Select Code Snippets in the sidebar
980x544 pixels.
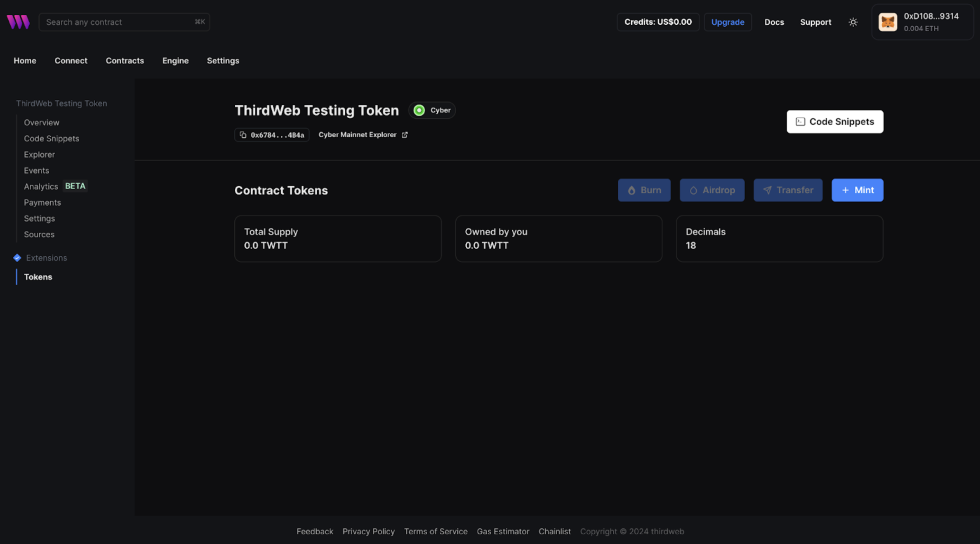point(52,138)
